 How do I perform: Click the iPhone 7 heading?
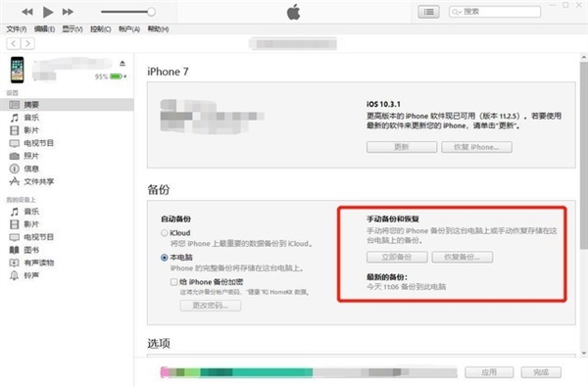(168, 72)
